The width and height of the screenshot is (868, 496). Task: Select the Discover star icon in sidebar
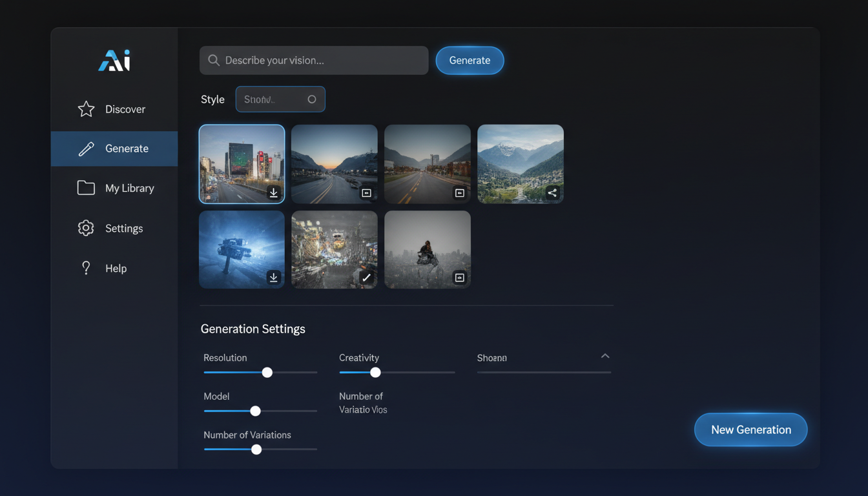coord(86,108)
